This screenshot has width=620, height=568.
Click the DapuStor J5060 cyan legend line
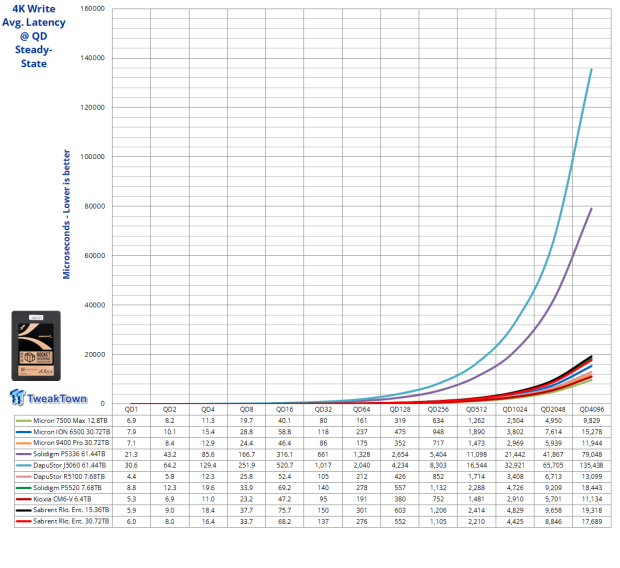point(23,466)
